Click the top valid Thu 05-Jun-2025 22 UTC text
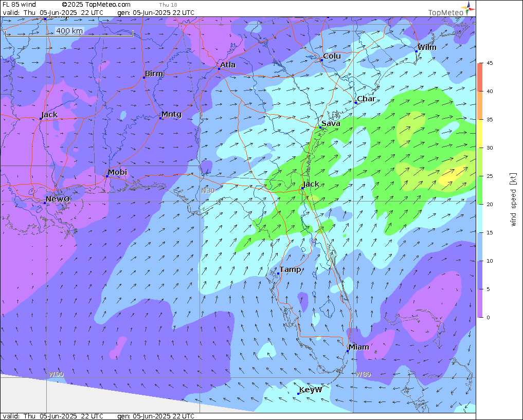 (x=52, y=13)
